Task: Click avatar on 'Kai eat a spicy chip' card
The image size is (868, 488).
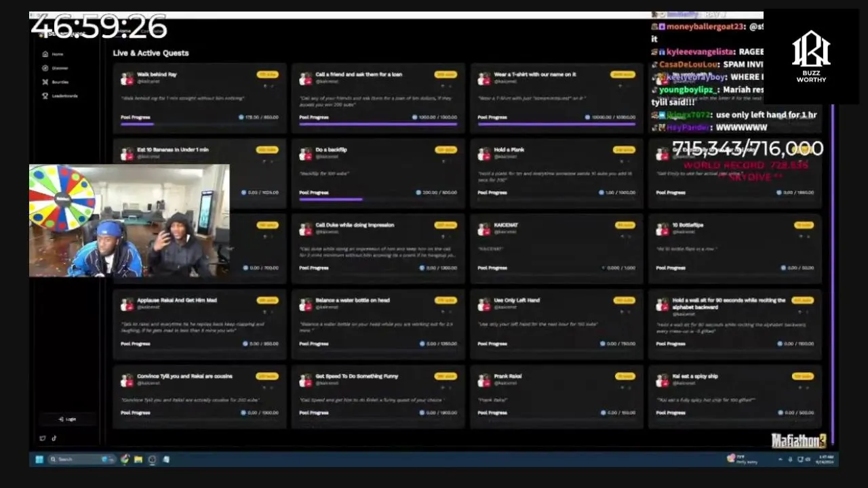Action: tap(662, 380)
